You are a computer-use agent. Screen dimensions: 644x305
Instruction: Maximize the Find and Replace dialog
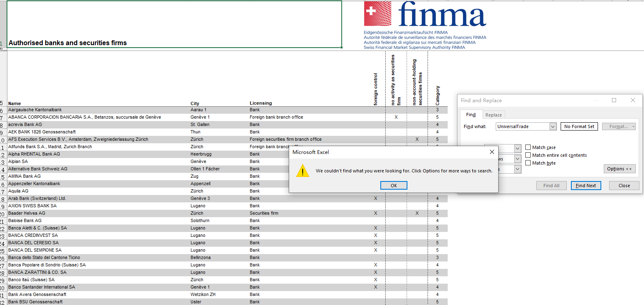614,100
